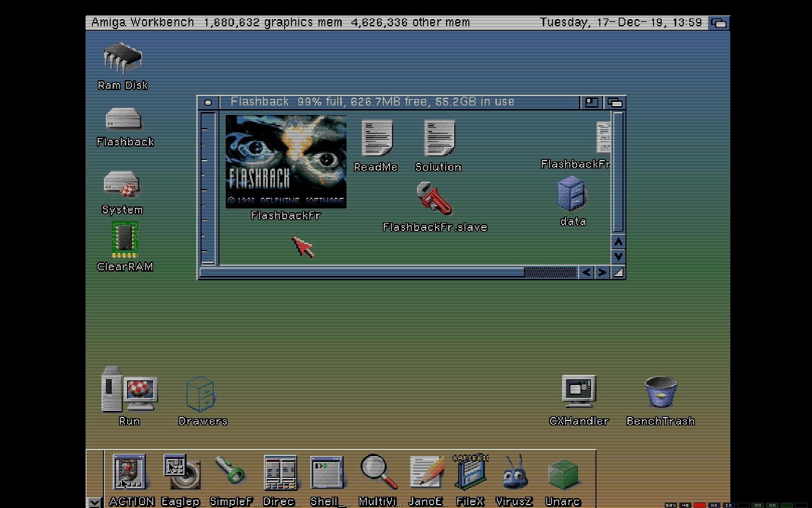Select the Flashback drive icon on the desktop

(123, 119)
